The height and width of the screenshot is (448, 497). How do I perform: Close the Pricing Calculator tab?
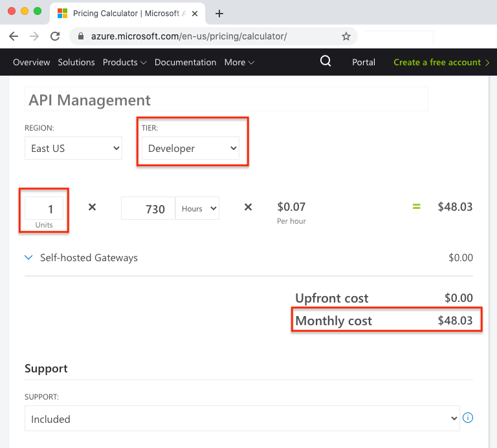point(195,14)
